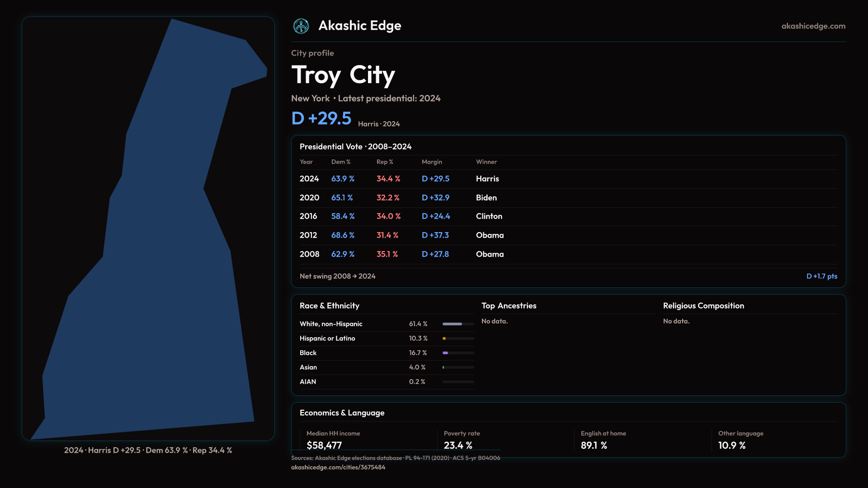Click the Winner column header
Viewport: 868px width, 488px height.
coord(486,162)
